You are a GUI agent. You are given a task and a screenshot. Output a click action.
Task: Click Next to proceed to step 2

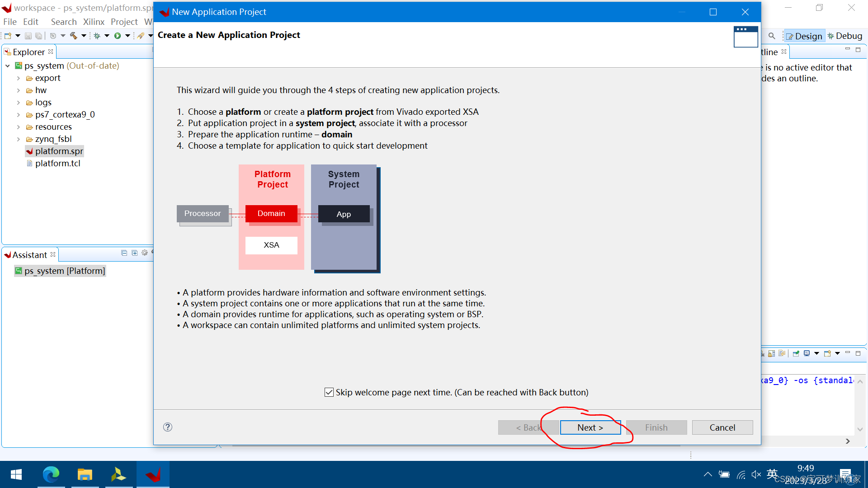click(x=590, y=427)
